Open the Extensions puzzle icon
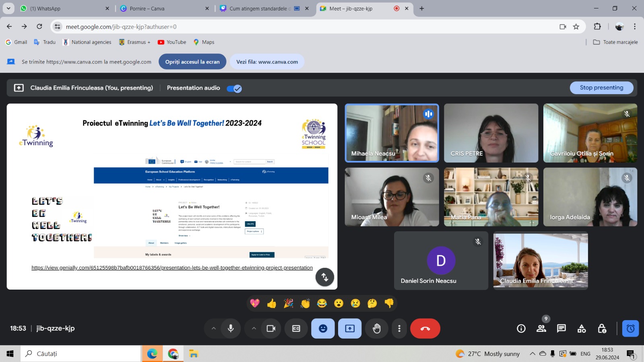This screenshot has height=362, width=644. (x=597, y=27)
